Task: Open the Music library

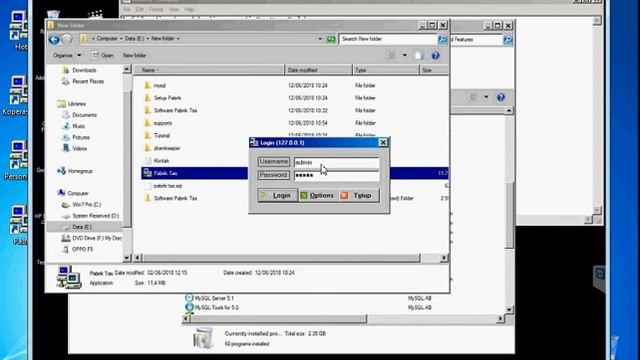Action: coord(78,126)
